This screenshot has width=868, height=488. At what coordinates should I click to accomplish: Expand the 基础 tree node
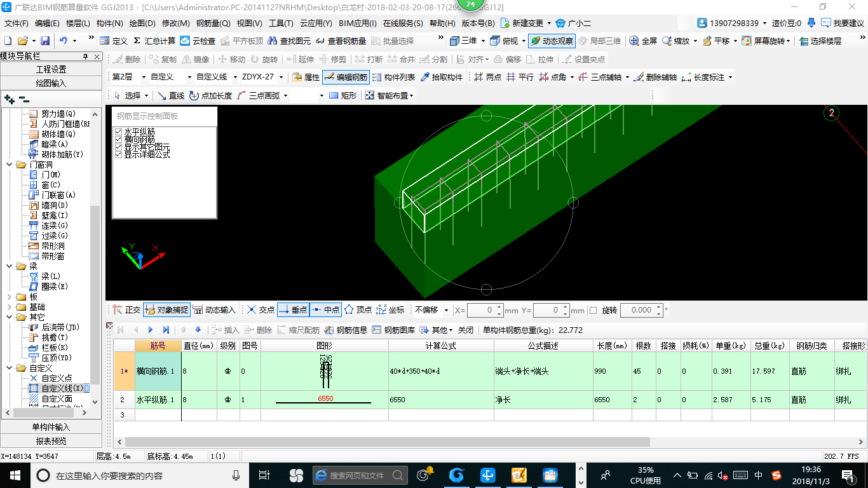coord(9,307)
